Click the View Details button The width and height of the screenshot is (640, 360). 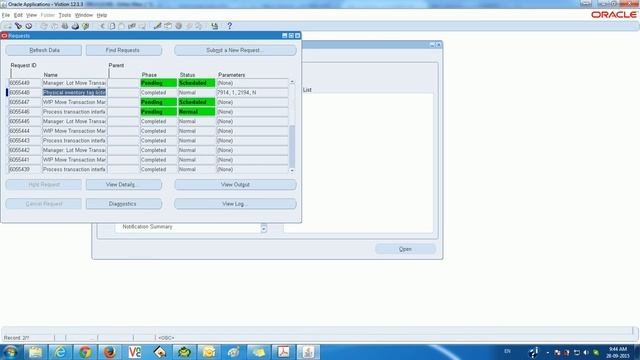point(124,184)
